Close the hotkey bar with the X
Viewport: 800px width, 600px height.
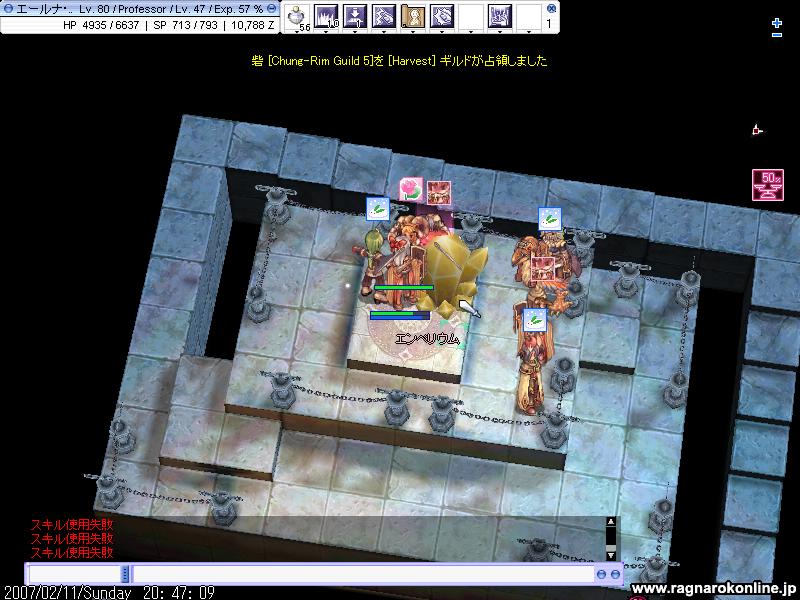tap(551, 8)
